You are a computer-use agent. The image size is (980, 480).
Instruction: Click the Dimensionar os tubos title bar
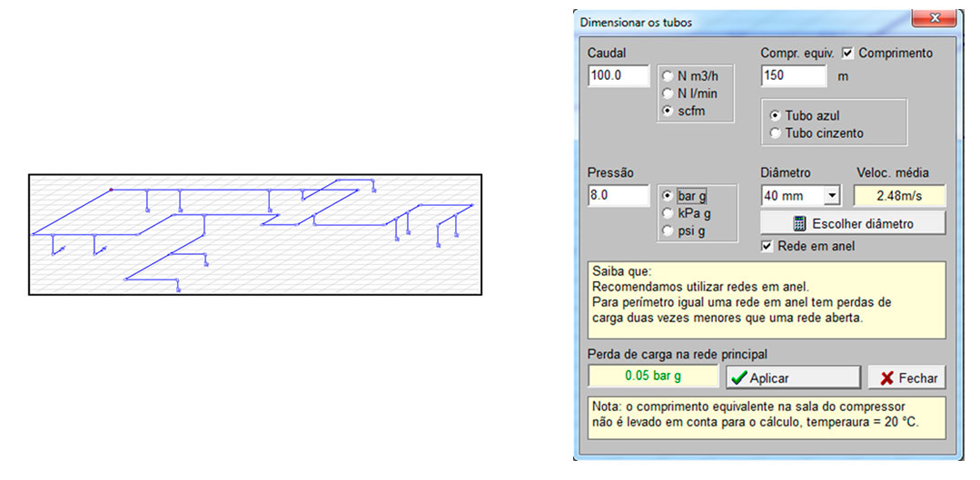[744, 23]
